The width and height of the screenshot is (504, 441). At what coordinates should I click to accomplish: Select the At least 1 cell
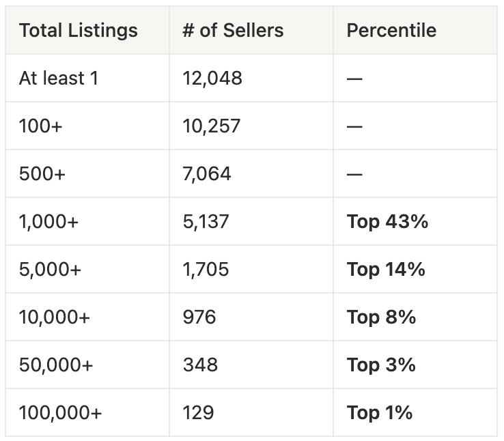point(59,79)
